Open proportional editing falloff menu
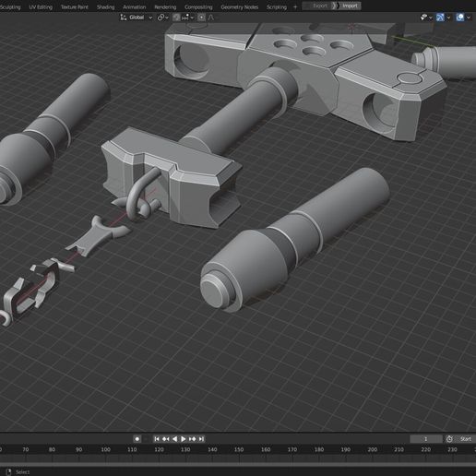 tap(211, 18)
